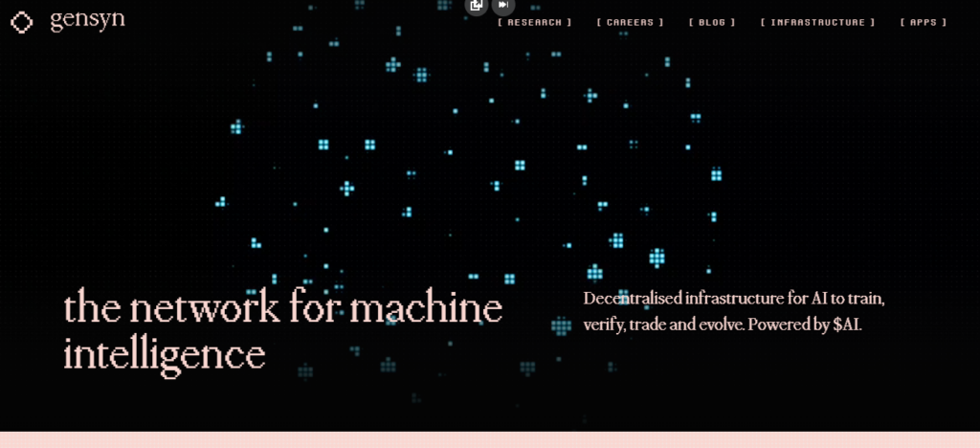Open the Apps nav item
Image resolution: width=980 pixels, height=448 pixels.
[924, 22]
